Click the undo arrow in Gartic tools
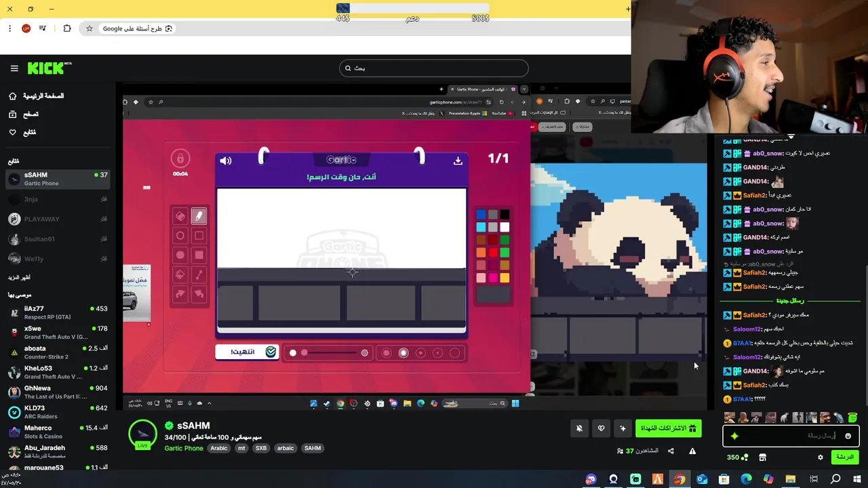868x488 pixels. [199, 294]
